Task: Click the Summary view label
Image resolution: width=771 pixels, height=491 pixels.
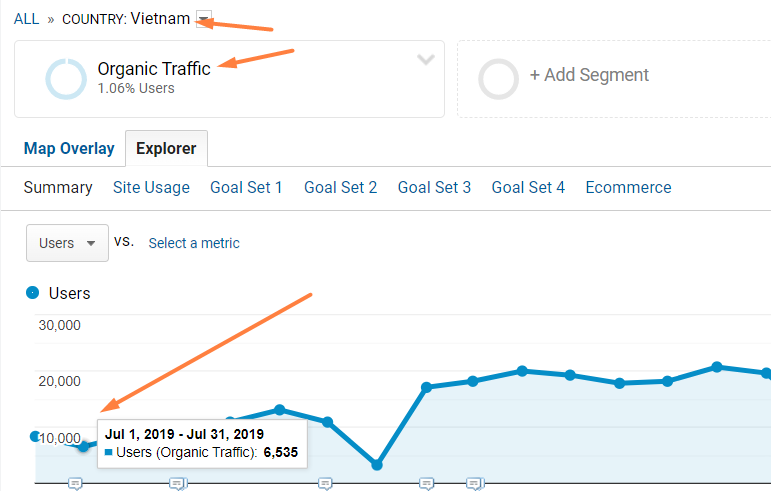Action: [58, 187]
